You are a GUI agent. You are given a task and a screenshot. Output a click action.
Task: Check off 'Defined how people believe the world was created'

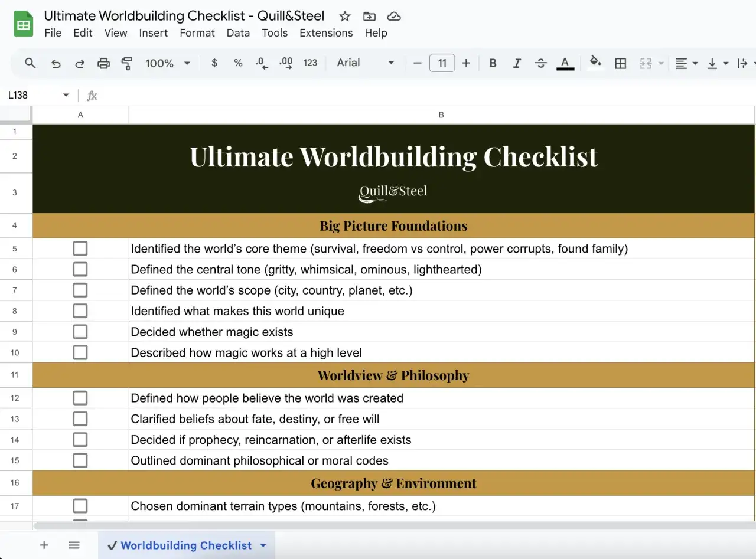click(80, 397)
